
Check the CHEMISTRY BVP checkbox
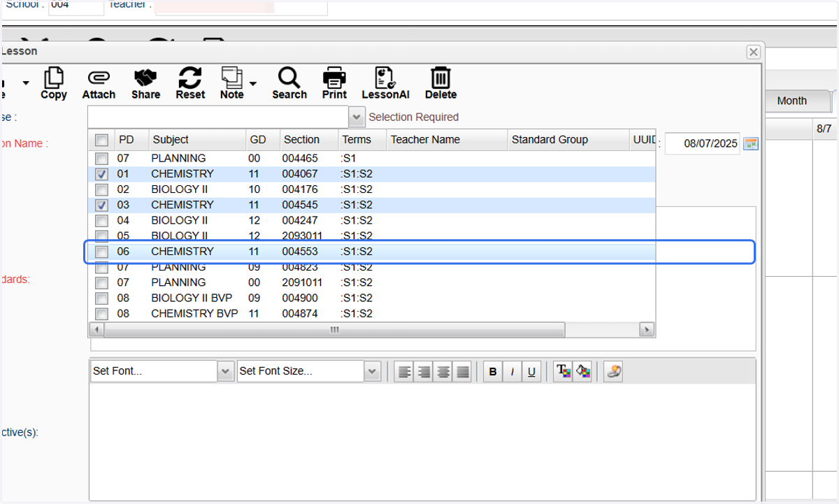[102, 314]
